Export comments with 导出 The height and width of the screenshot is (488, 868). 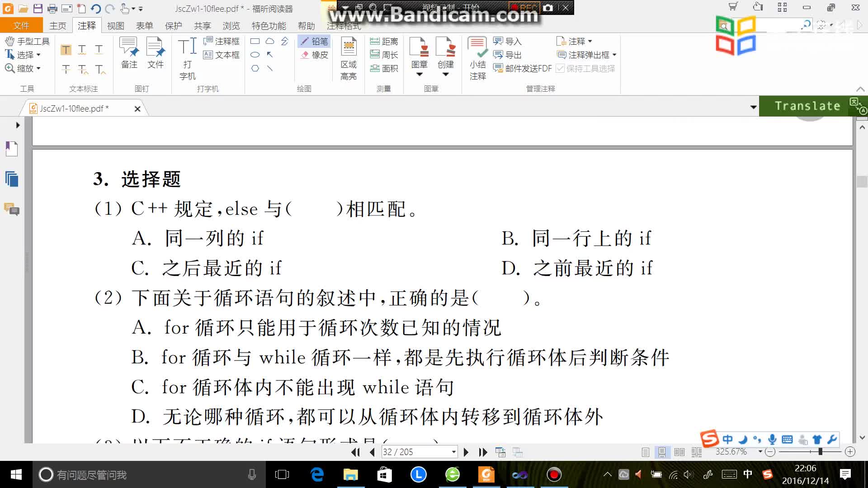pos(507,55)
